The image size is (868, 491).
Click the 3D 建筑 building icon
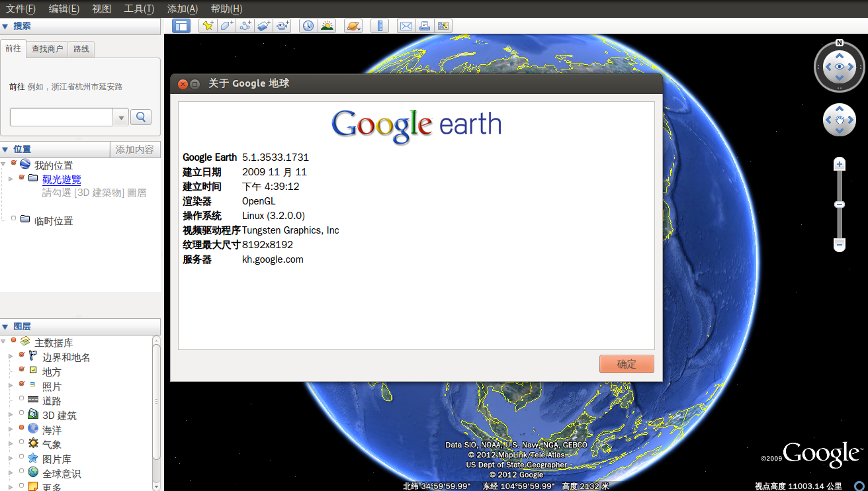tap(33, 415)
